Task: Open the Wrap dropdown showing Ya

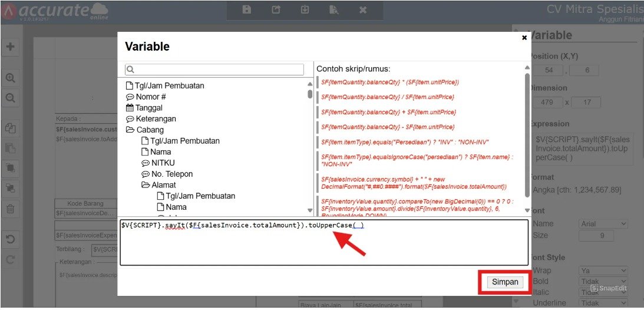Action: (603, 271)
